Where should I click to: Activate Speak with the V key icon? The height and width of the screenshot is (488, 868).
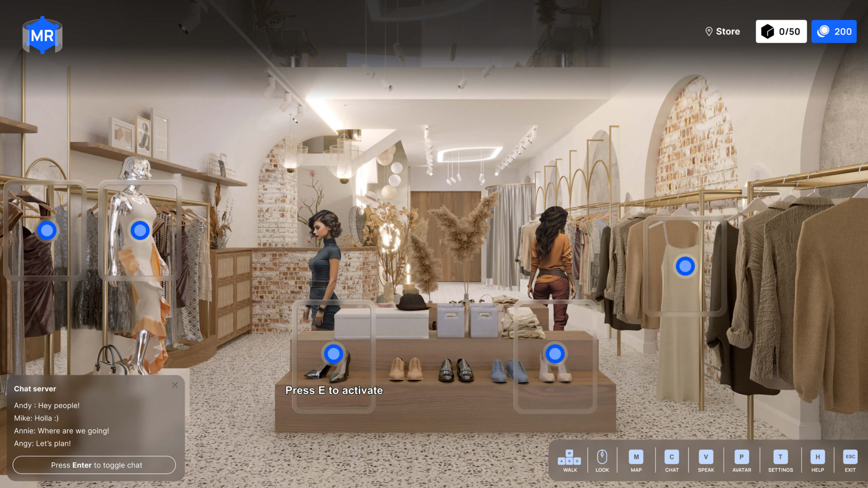coord(706,457)
